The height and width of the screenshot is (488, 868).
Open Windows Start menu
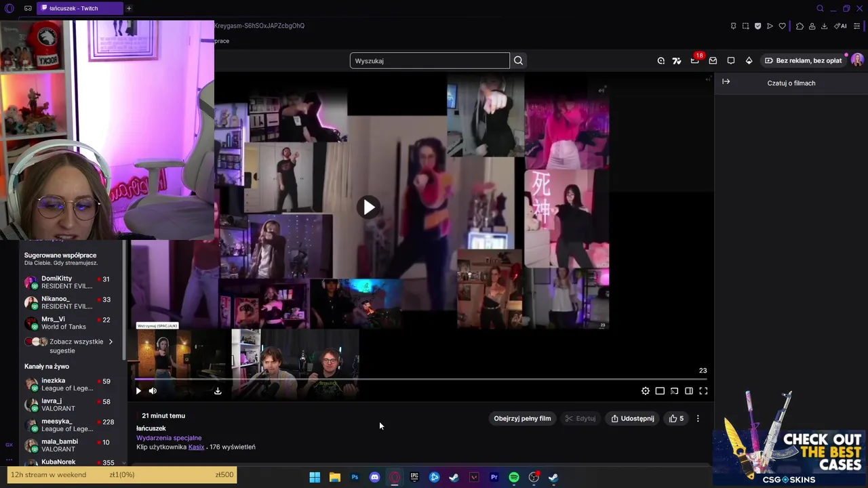(315, 477)
